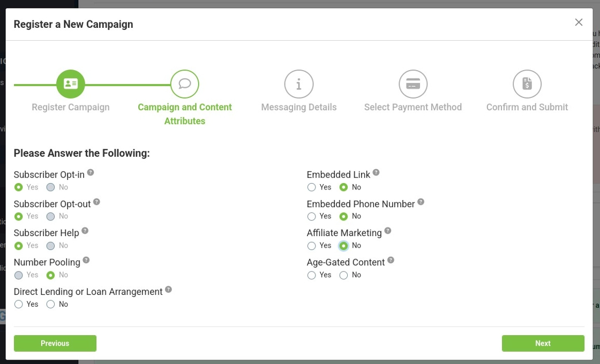Click help icon next to Age-Gated Content
Screen dimensions: 600x364
point(391,260)
